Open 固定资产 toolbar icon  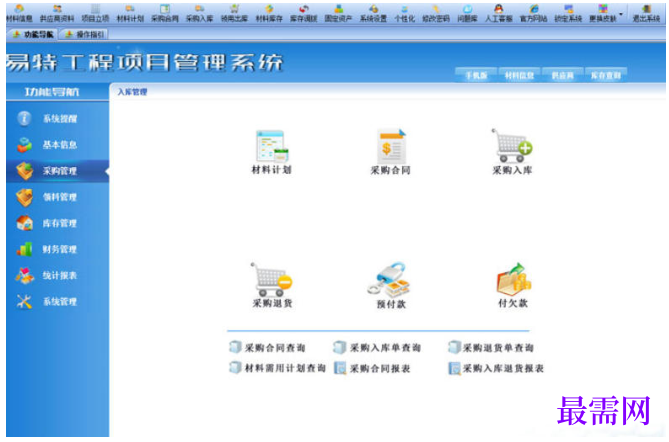pyautogui.click(x=338, y=13)
